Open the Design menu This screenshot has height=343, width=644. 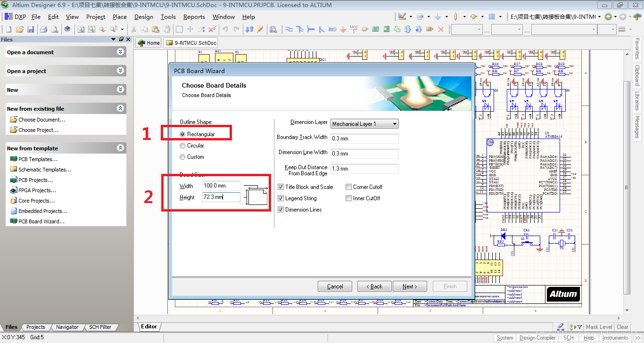[143, 16]
